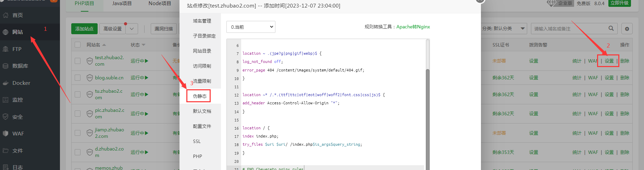The width and height of the screenshot is (644, 170).
Task: Click the FTP icon in sidebar
Action: pyautogui.click(x=5, y=49)
